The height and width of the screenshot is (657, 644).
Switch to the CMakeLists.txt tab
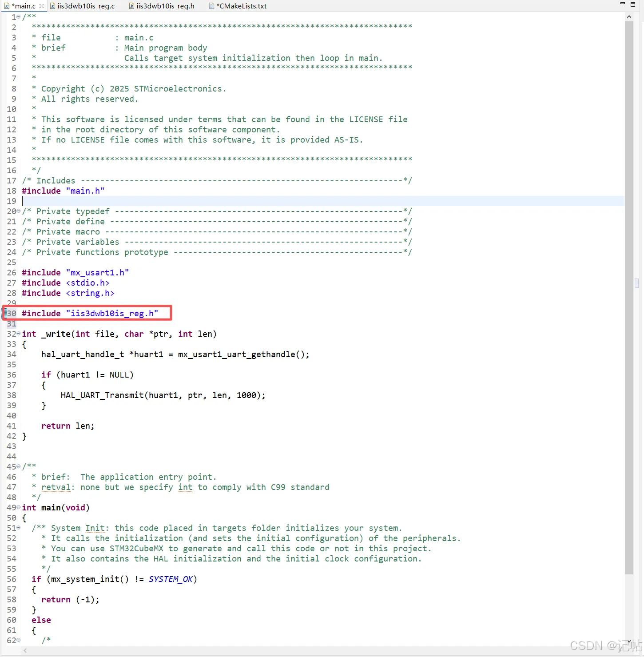point(238,6)
